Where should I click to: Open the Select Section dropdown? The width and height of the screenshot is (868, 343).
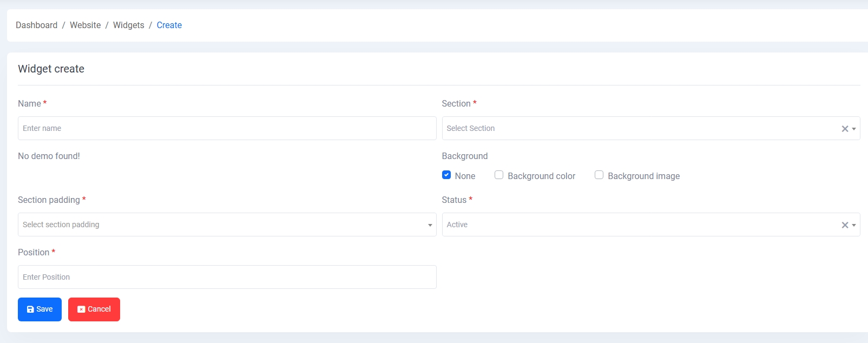click(x=651, y=128)
